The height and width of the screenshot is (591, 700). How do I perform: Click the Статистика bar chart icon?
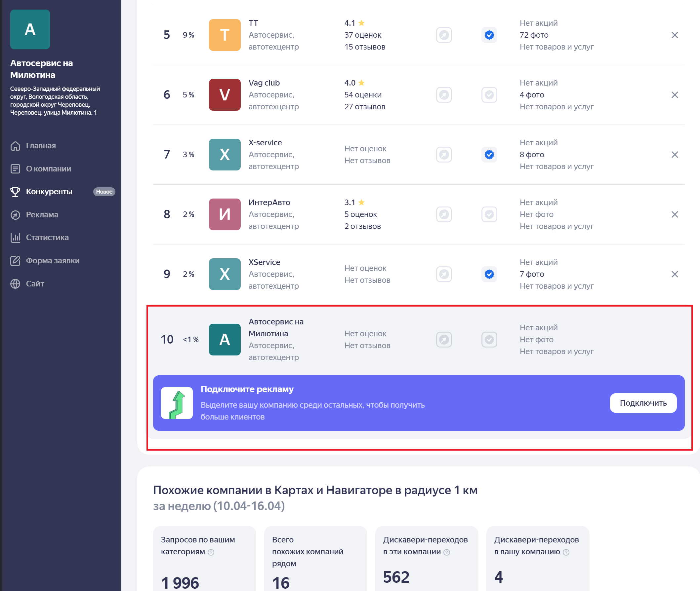15,238
